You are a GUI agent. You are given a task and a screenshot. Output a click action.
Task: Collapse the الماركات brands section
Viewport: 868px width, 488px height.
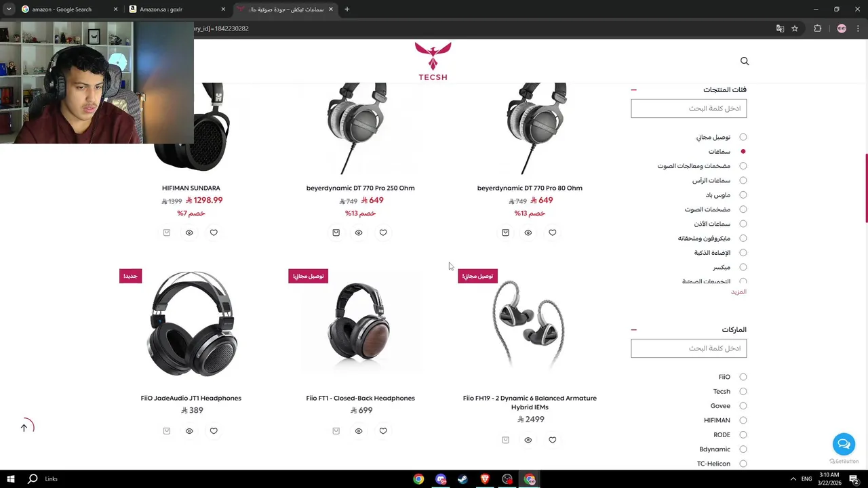click(x=634, y=330)
